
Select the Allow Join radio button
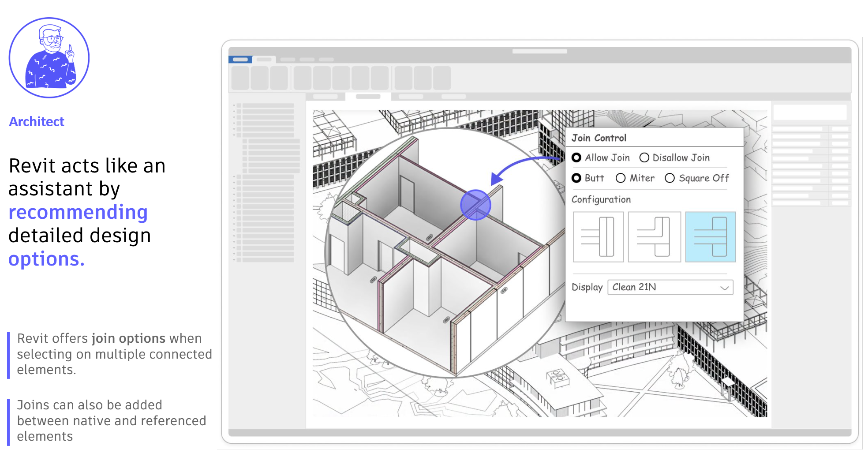576,157
